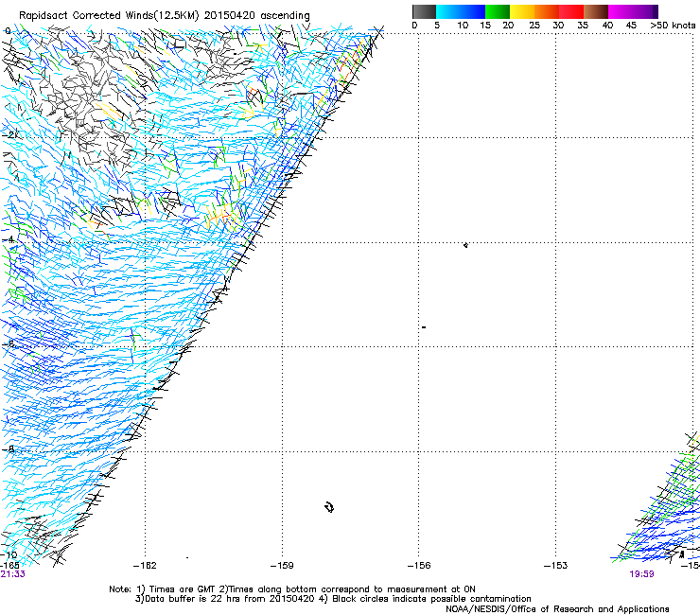Click the '-162' longitude axis label
This screenshot has width=700, height=615.
pos(145,566)
